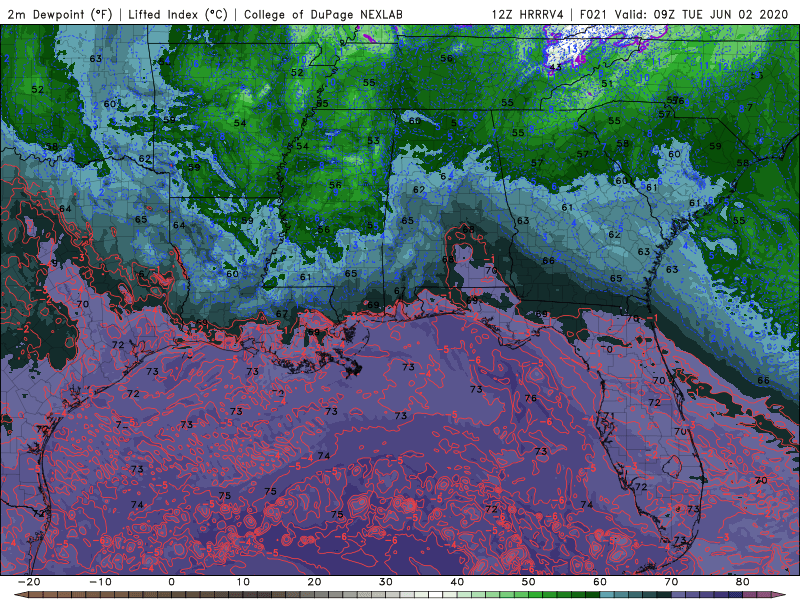Click "Valid: 09Z TUE JUN 02 2020" text
800x600 pixels.
[702, 14]
